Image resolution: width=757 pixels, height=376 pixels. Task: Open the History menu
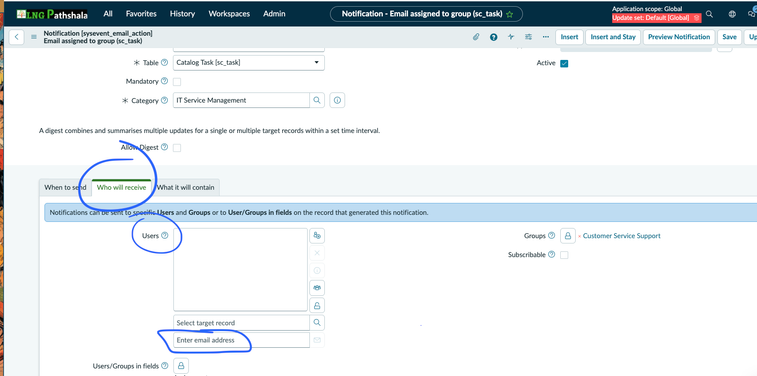(x=182, y=14)
